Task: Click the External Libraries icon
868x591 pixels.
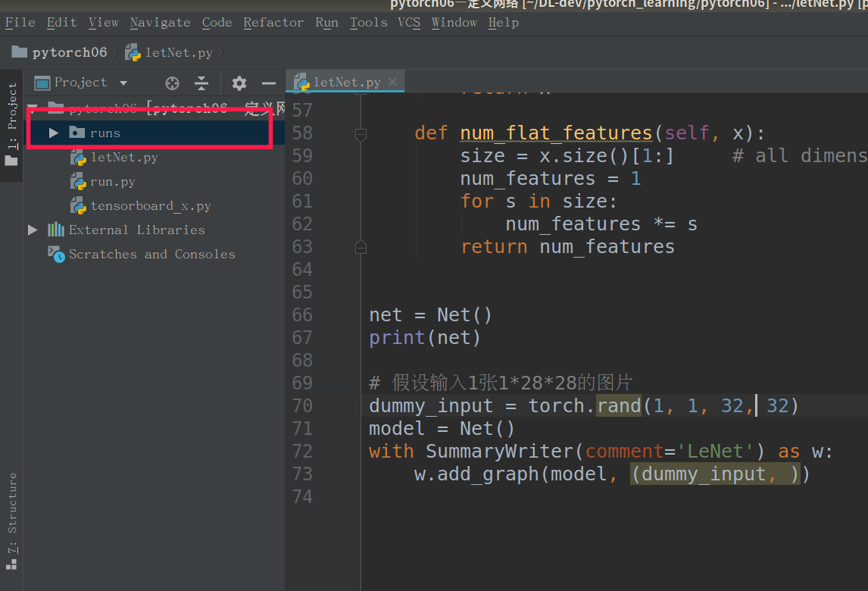Action: coord(56,230)
